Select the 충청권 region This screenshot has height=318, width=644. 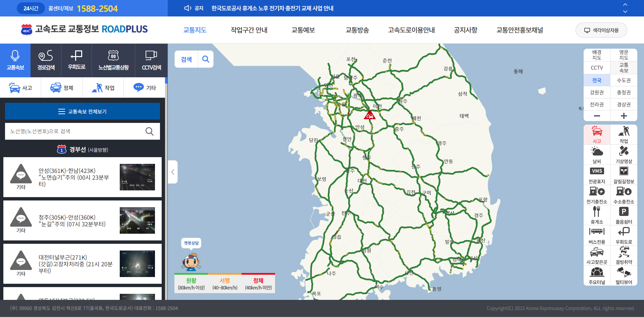pos(624,92)
